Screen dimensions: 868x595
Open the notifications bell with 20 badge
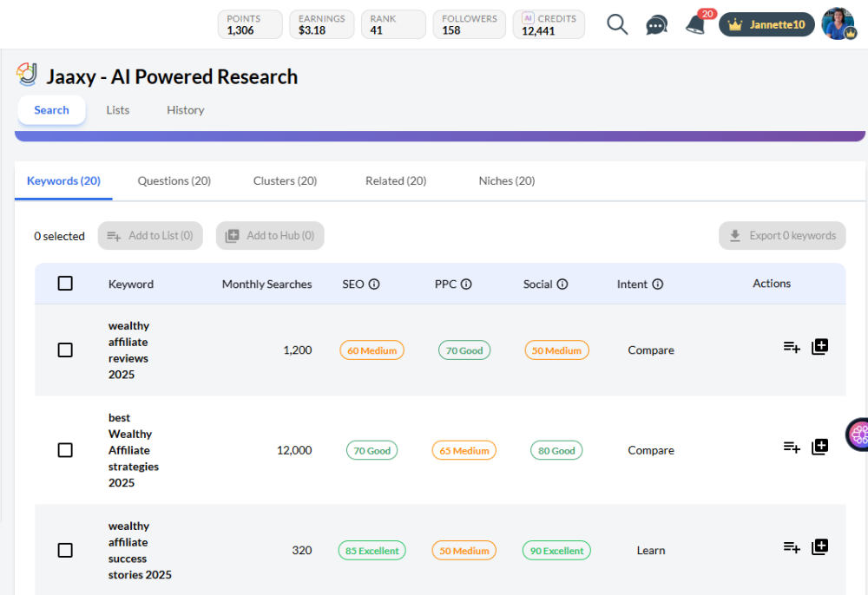[x=695, y=24]
